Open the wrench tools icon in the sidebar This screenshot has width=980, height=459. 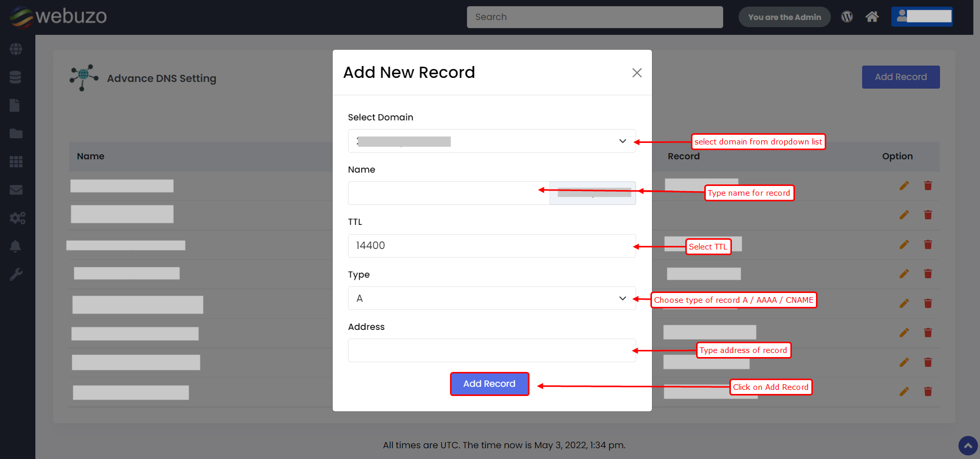click(x=16, y=275)
